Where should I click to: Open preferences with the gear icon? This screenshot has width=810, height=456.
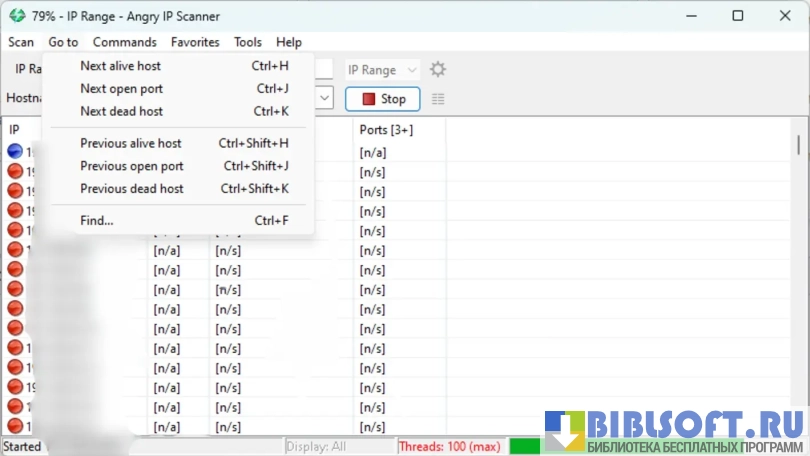tap(438, 69)
